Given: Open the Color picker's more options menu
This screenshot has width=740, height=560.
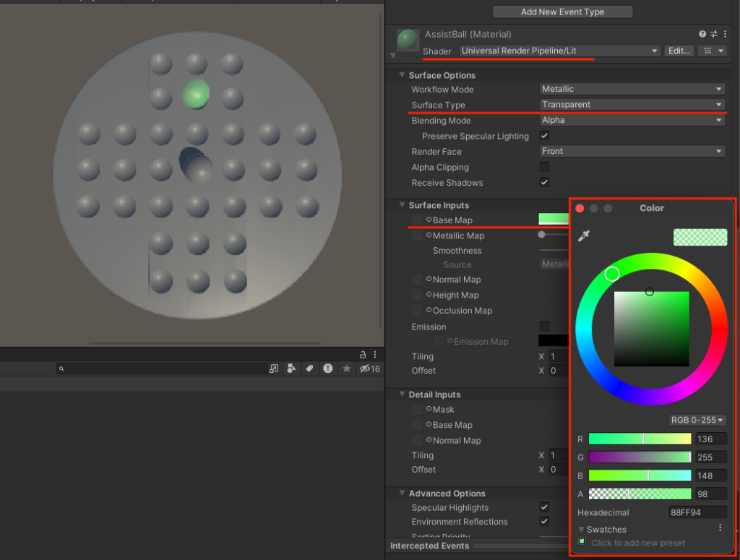Looking at the screenshot, I should [719, 527].
